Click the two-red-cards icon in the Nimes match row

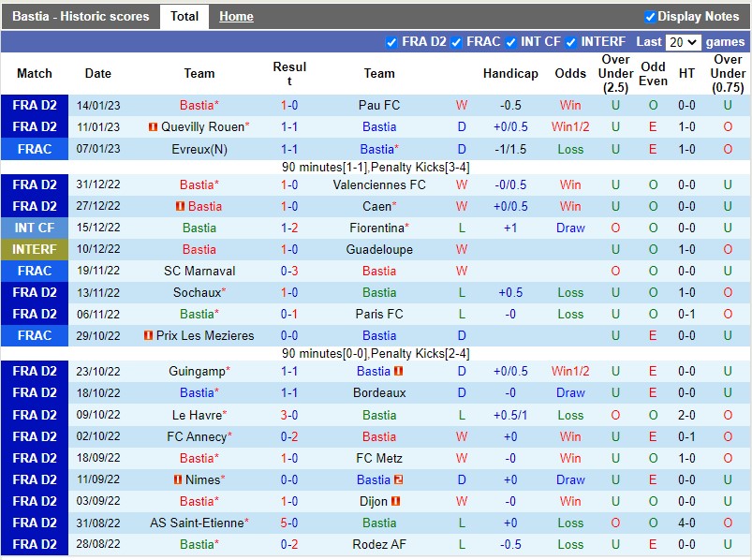[x=398, y=480]
